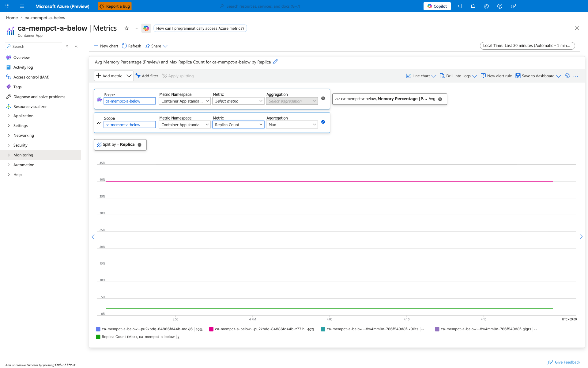Remove the Memory Percentage metric chip
The height and width of the screenshot is (368, 588).
coord(440,99)
